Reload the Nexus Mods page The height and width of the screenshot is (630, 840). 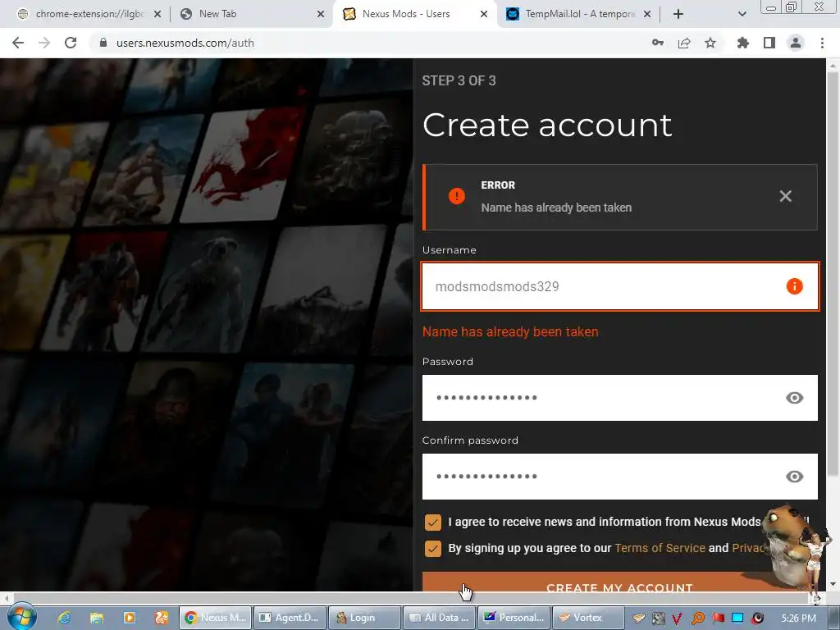(x=71, y=43)
